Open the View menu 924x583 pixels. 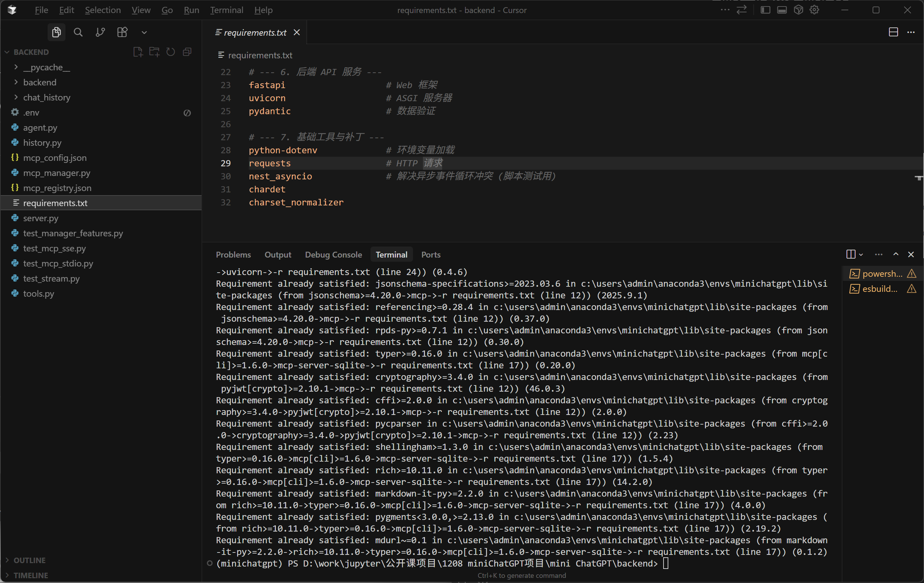click(141, 10)
